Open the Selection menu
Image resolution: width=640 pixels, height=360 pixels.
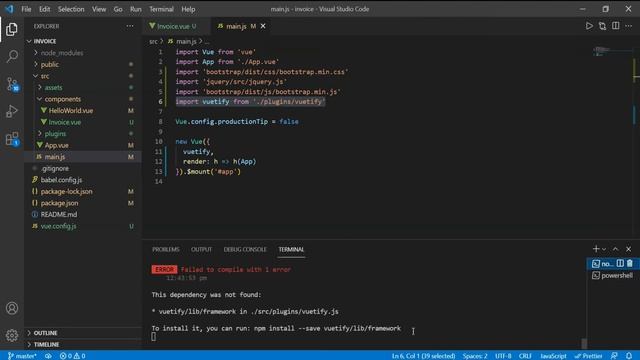[x=71, y=9]
